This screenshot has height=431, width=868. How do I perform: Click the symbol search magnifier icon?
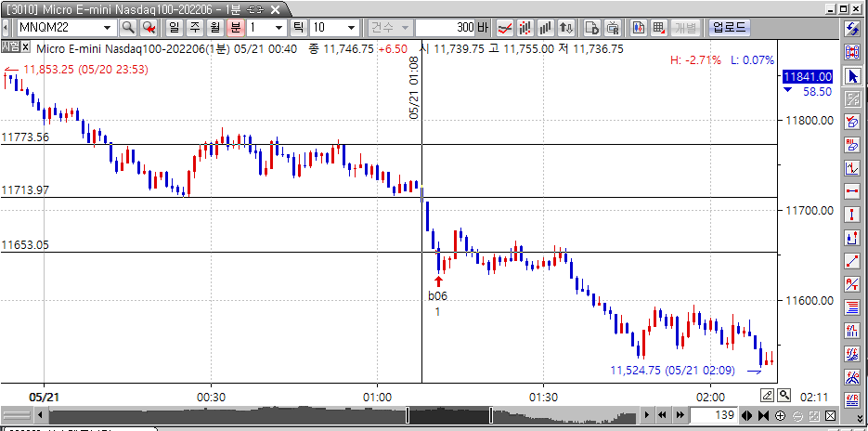[x=127, y=27]
